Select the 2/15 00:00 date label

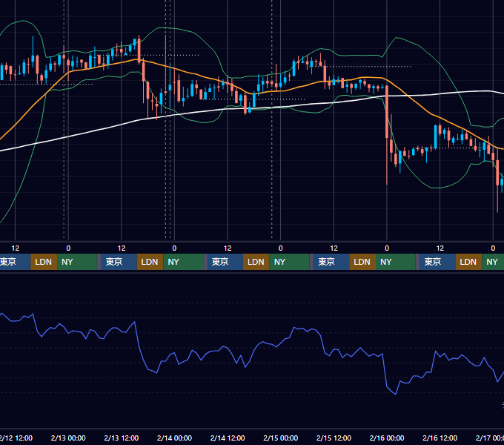click(281, 438)
